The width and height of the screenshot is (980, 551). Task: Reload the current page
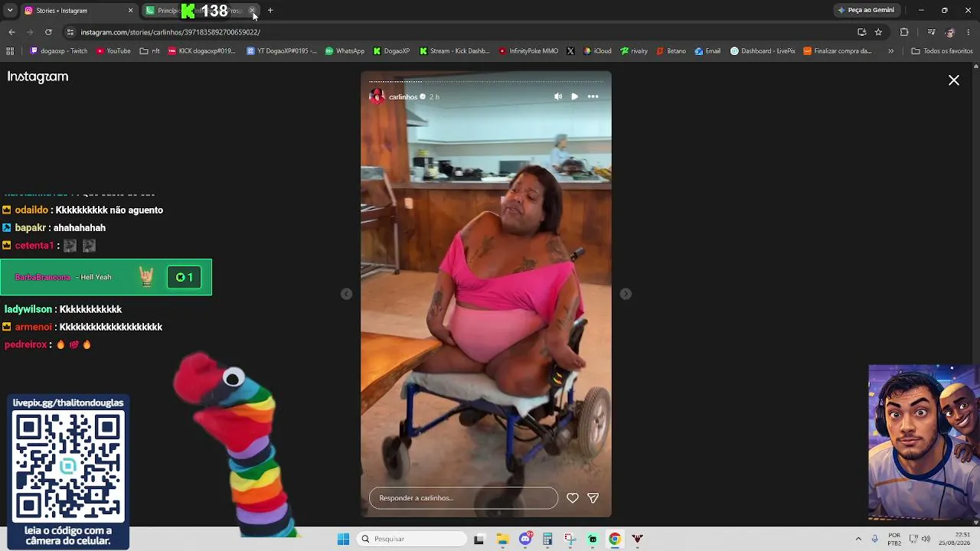(x=48, y=32)
